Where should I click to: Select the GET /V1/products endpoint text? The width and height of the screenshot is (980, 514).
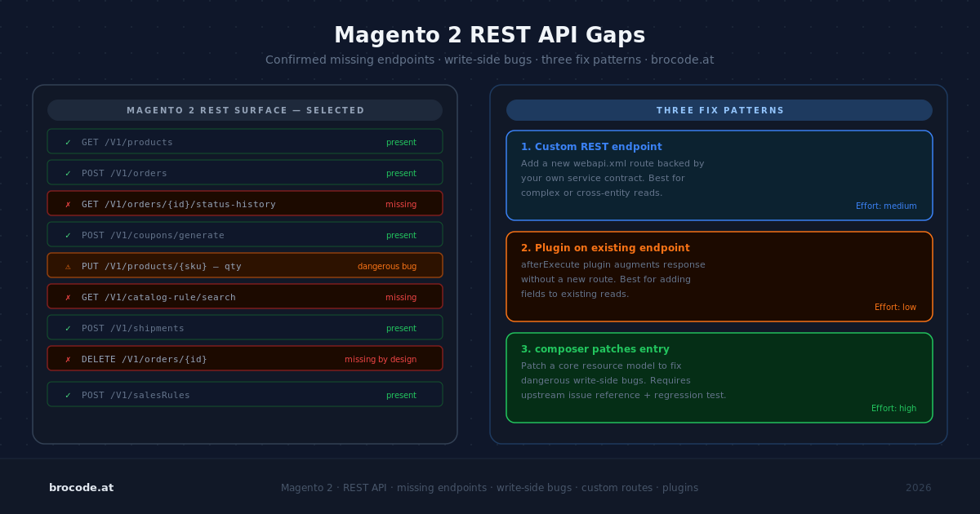(x=127, y=142)
